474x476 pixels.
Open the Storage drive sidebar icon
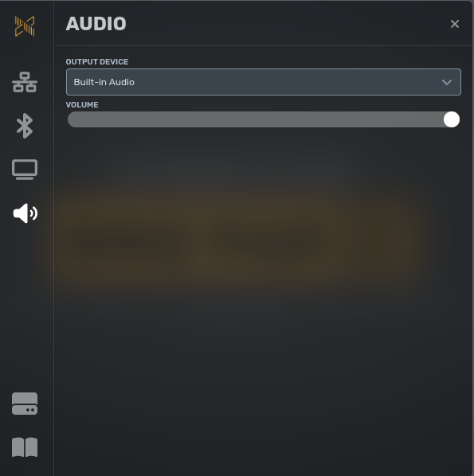[x=25, y=404]
